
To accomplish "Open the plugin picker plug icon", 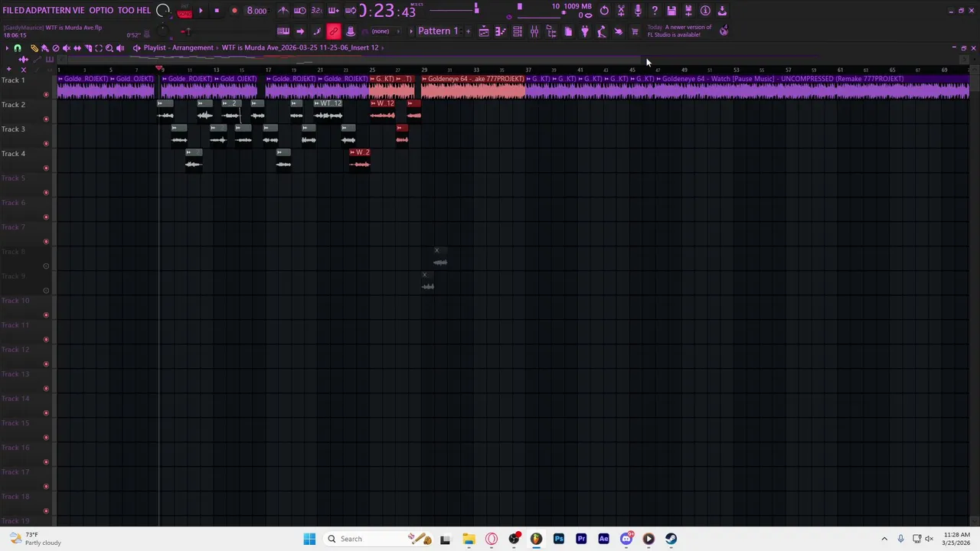I will click(x=585, y=31).
